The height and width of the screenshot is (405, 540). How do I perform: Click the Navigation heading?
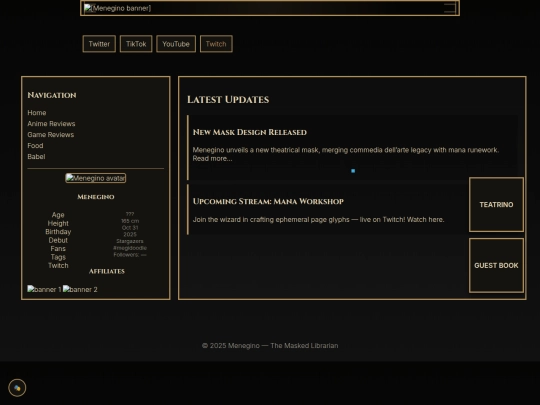tap(52, 95)
